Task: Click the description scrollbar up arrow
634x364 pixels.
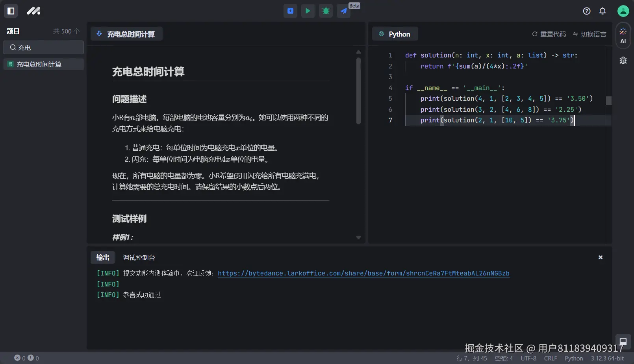Action: click(x=358, y=52)
